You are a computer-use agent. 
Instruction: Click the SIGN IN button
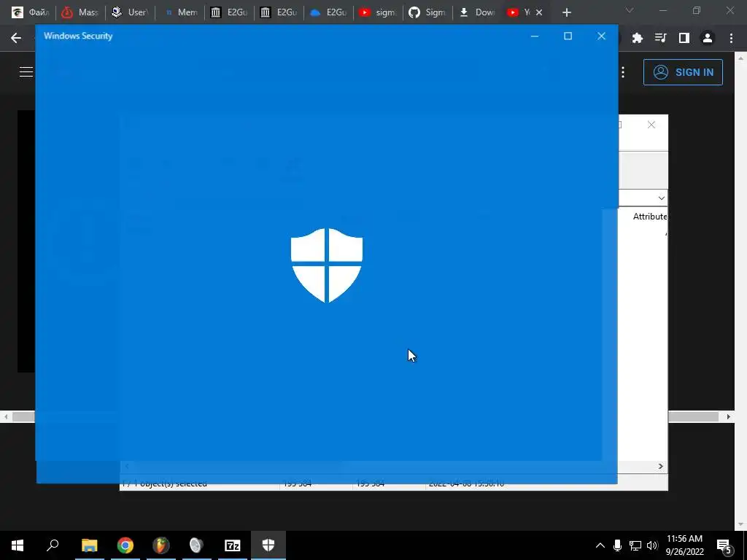pos(683,72)
